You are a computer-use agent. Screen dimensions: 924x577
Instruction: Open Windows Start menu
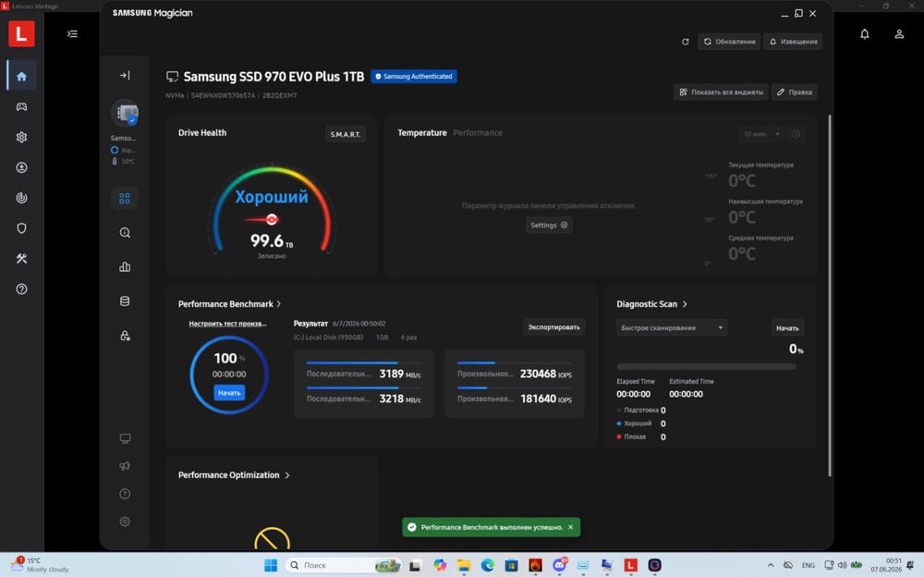[x=271, y=565]
